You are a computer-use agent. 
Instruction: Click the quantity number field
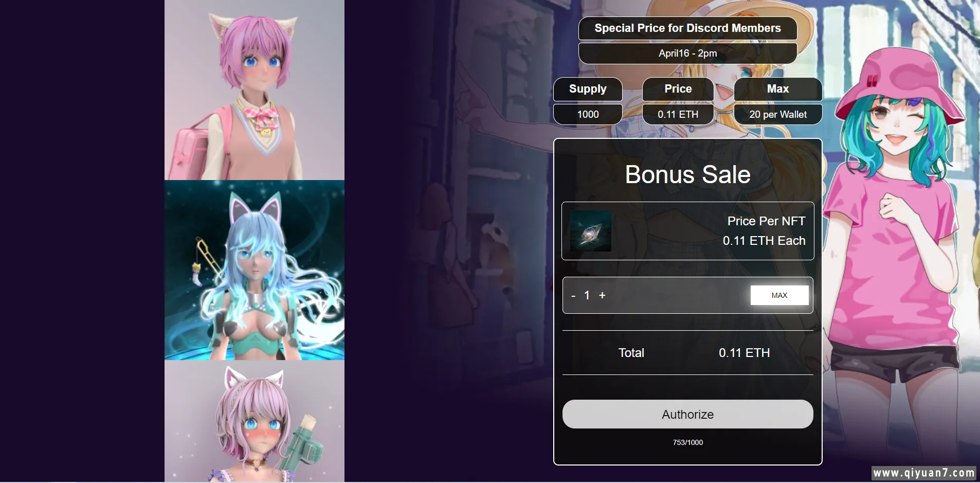click(587, 295)
